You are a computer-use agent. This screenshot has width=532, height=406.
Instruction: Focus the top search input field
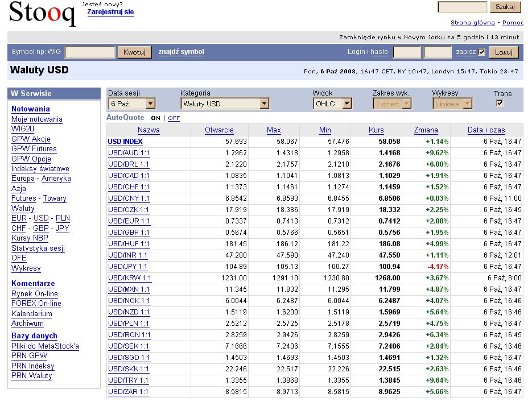tap(463, 7)
